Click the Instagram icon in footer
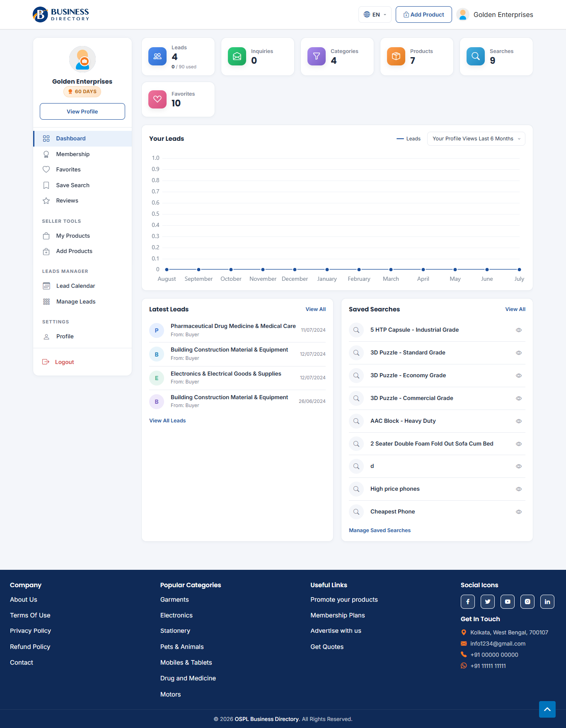Screen dimensions: 566x728 pyautogui.click(x=527, y=602)
